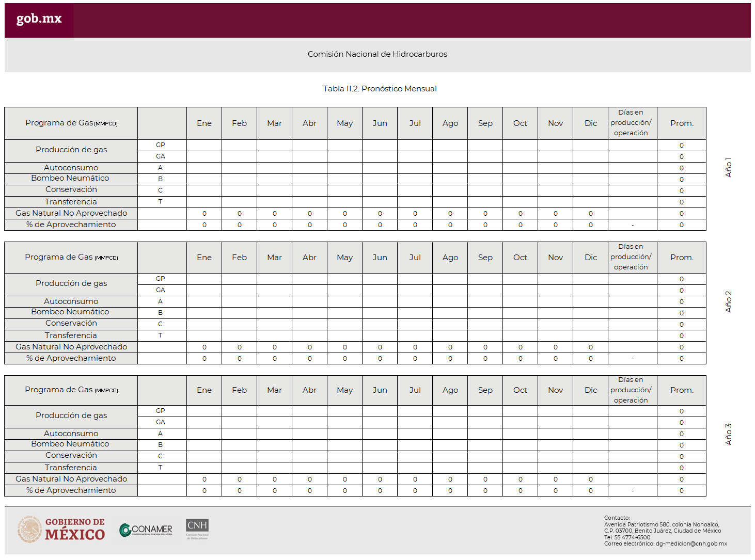Viewport: 755px width, 560px height.
Task: Click the CNH logo
Action: point(198,529)
